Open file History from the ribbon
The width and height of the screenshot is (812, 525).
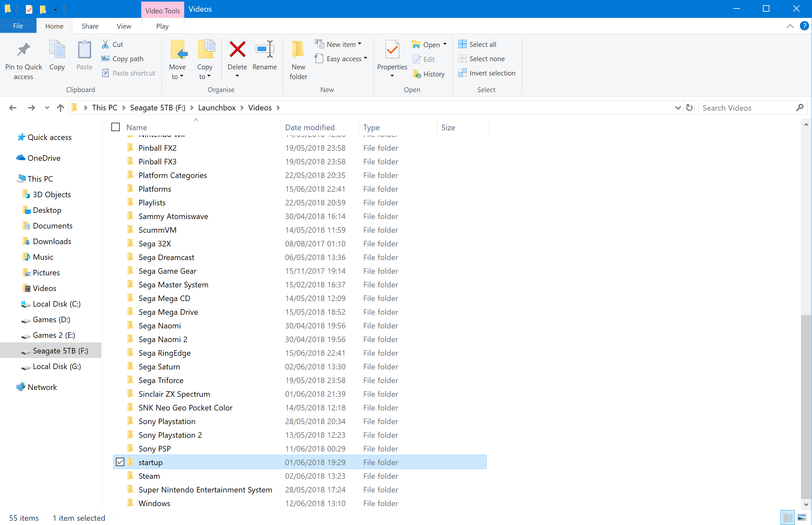(429, 74)
